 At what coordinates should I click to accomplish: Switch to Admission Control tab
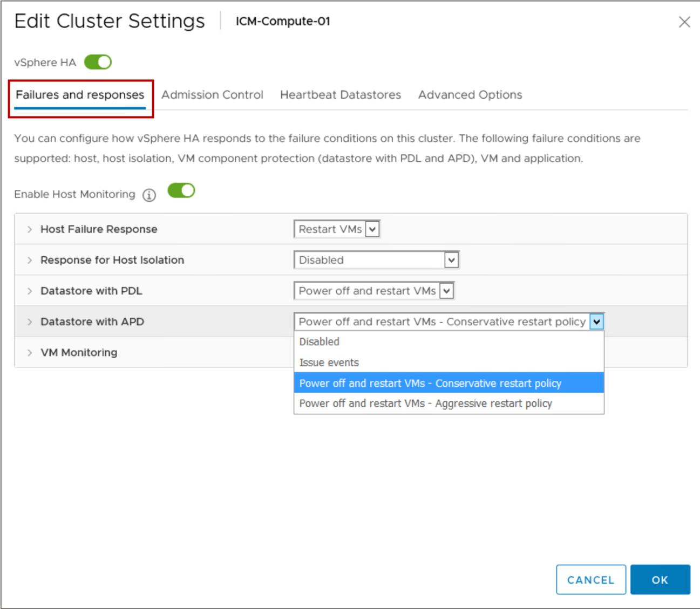[x=212, y=95]
